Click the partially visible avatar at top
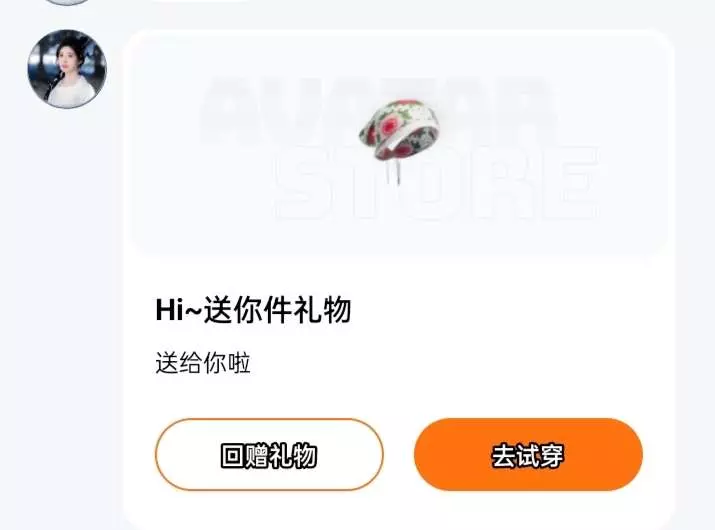 point(67,2)
